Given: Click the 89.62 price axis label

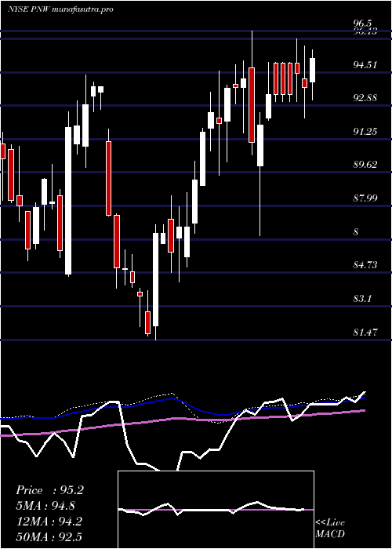Looking at the screenshot, I should pos(365,165).
